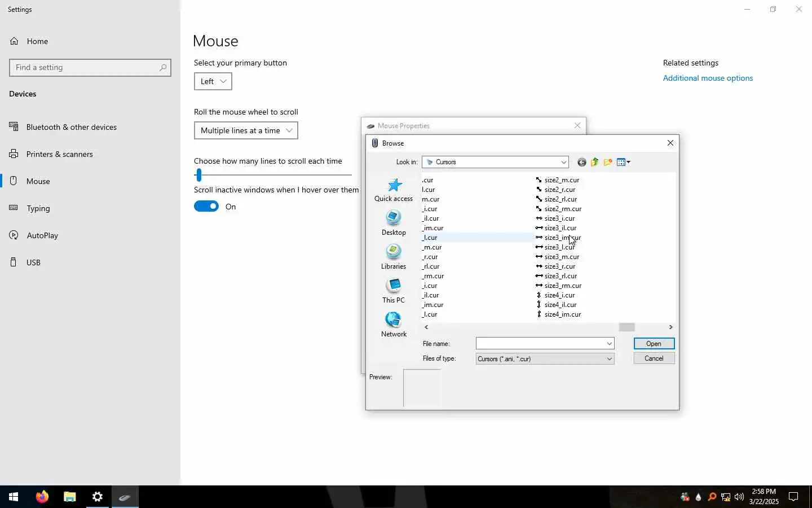Click Cancel in the Browse dialog
The height and width of the screenshot is (508, 812).
(x=654, y=358)
